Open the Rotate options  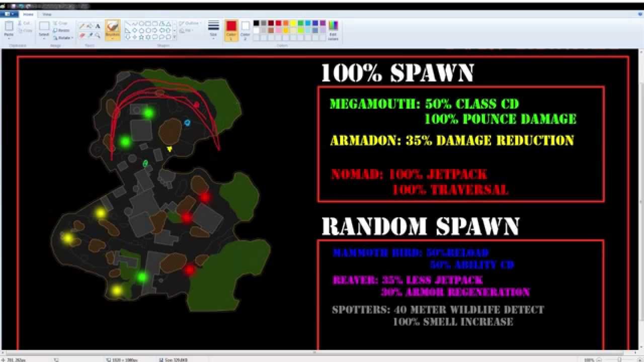(x=63, y=38)
